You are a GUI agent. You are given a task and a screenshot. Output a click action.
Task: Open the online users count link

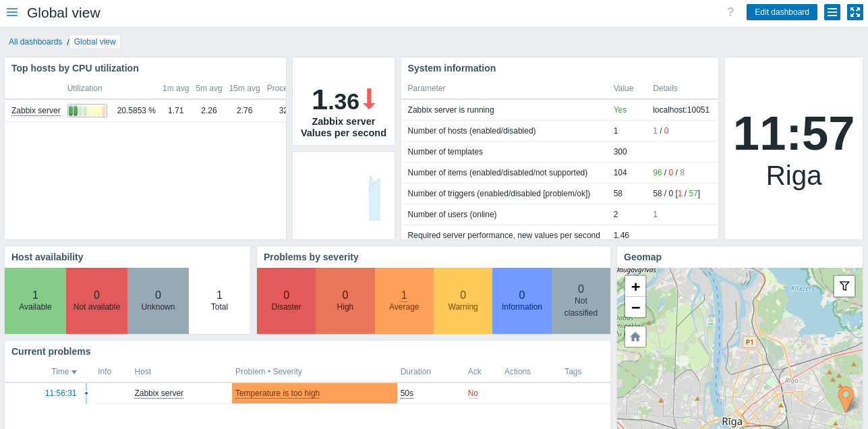(x=654, y=214)
